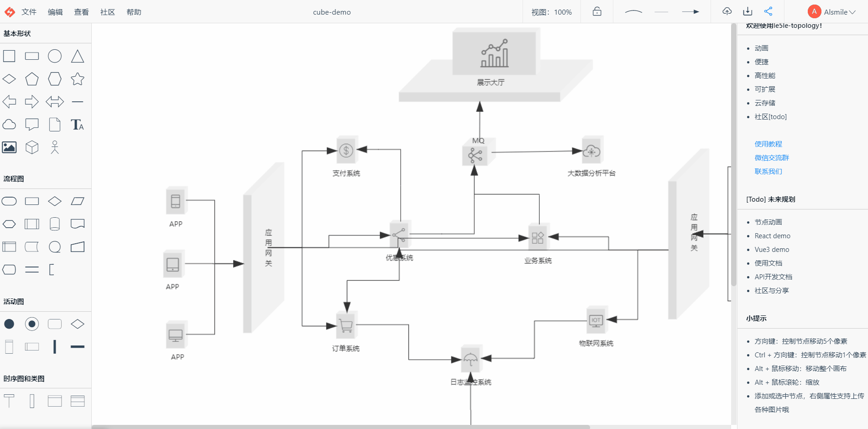Select the speech bubble message shape
This screenshot has height=429, width=868.
click(32, 124)
